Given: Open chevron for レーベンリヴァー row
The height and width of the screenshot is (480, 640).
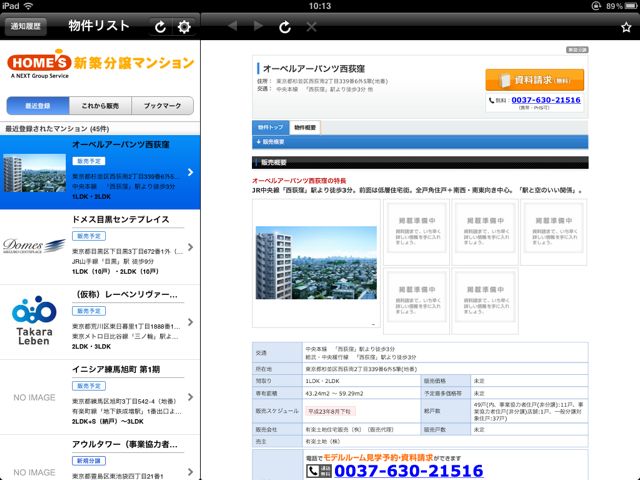Looking at the screenshot, I should click(x=191, y=322).
